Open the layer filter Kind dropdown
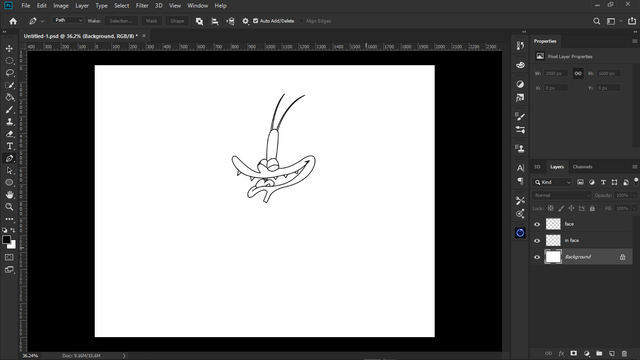Image resolution: width=640 pixels, height=360 pixels. pos(552,182)
